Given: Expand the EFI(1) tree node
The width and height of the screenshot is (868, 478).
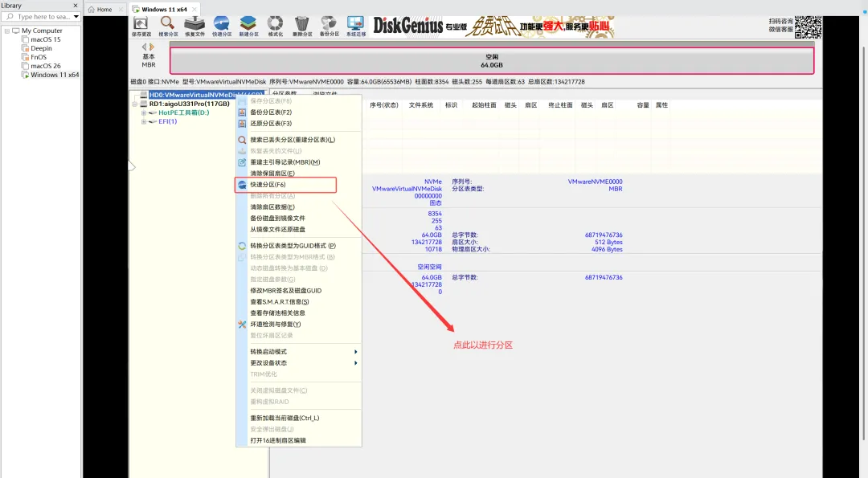Looking at the screenshot, I should [x=143, y=122].
